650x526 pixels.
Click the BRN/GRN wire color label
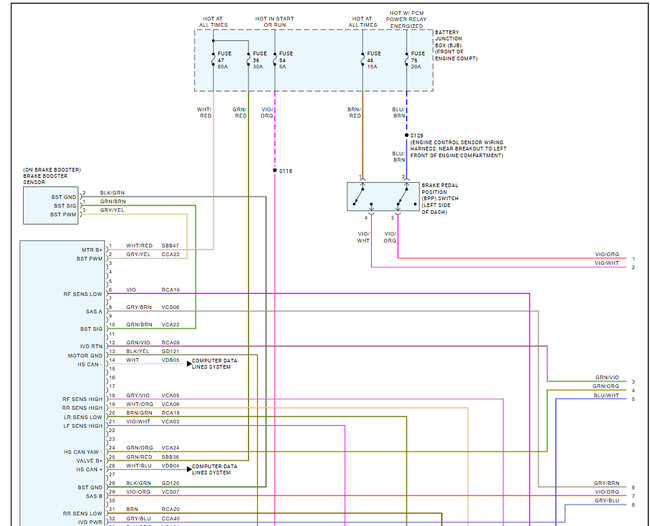coord(139,413)
